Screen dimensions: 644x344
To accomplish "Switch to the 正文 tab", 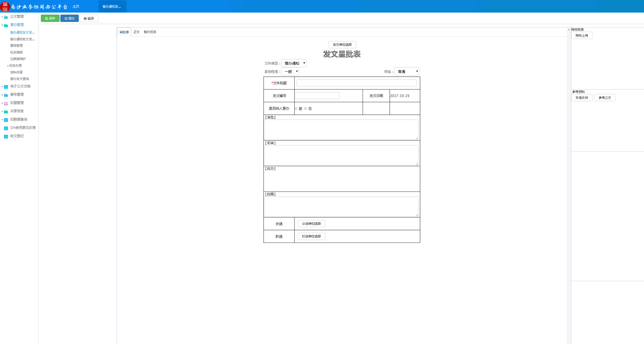I will tap(136, 32).
